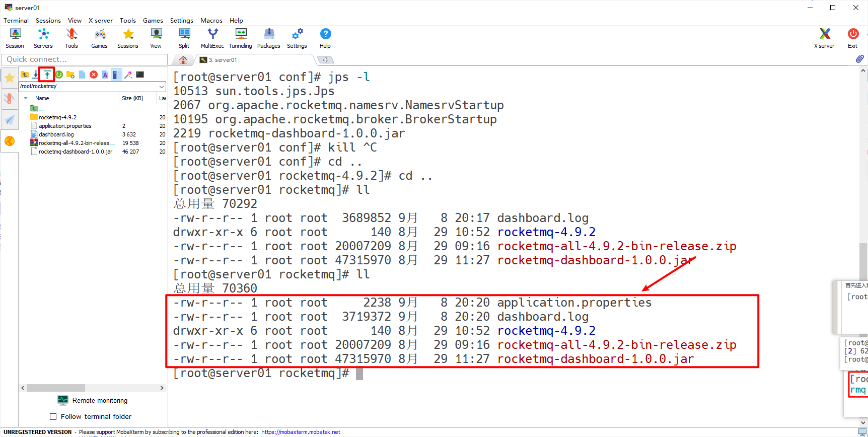Screen dimensions: 868x437
Task: Open the Games menu
Action: click(153, 21)
